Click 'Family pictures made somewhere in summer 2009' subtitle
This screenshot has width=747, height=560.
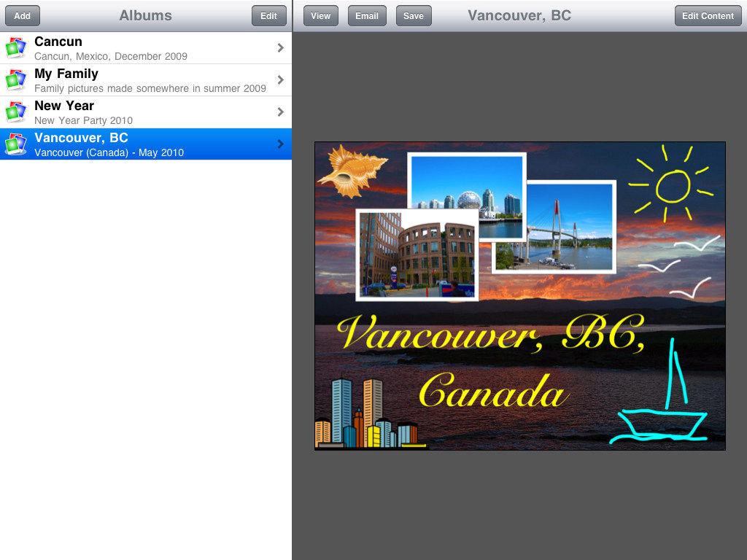pyautogui.click(x=150, y=88)
